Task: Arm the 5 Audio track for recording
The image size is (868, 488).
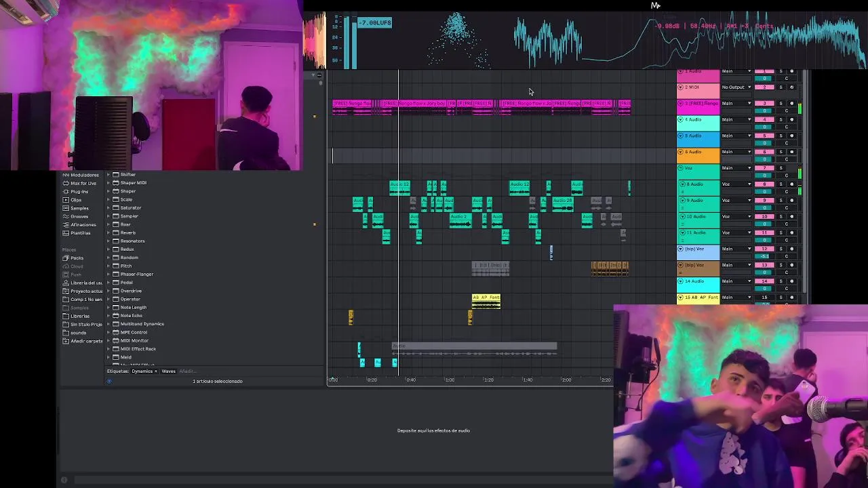Action: pos(791,136)
